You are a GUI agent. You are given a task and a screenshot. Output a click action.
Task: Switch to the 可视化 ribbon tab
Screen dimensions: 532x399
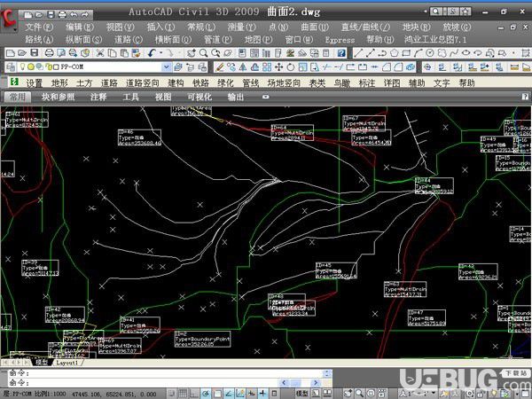[x=199, y=97]
